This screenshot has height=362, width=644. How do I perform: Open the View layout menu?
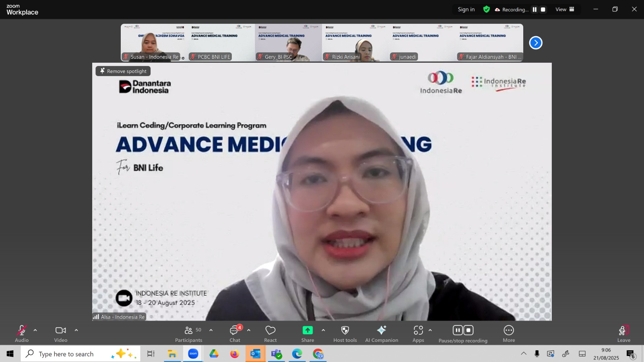tap(565, 10)
